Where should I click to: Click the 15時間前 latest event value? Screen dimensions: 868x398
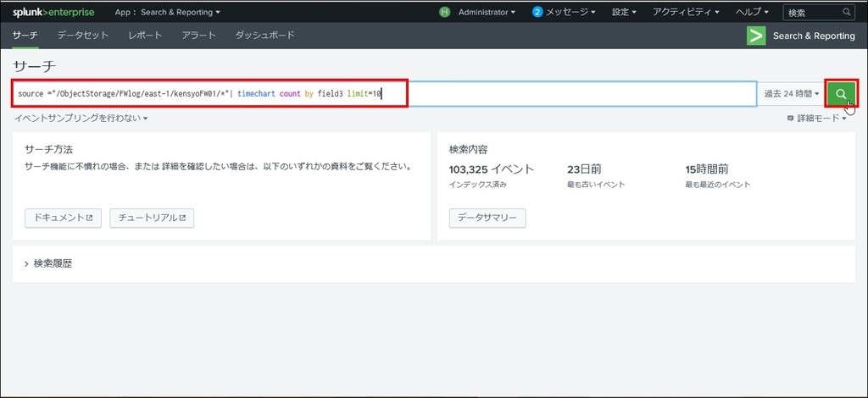tap(707, 169)
